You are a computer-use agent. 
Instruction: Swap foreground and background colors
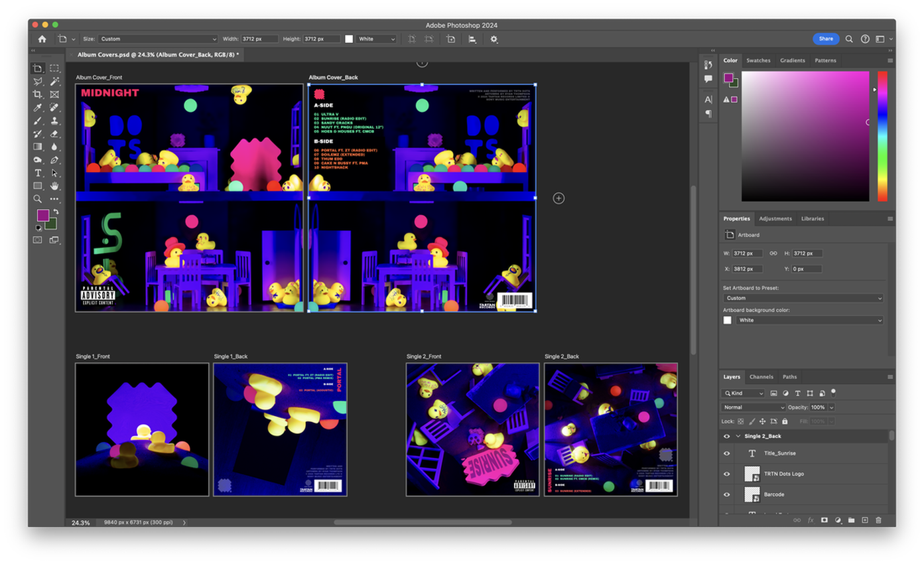point(56,211)
